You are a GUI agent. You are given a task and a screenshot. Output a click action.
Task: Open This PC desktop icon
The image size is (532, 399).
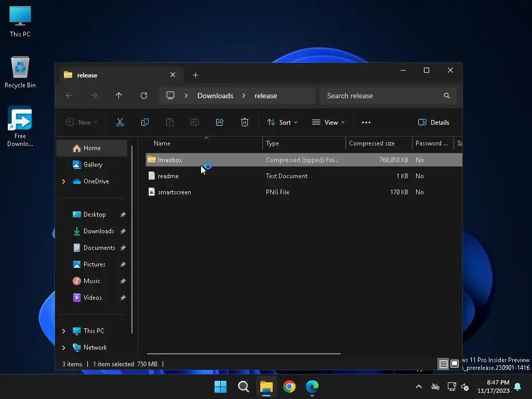pyautogui.click(x=20, y=21)
